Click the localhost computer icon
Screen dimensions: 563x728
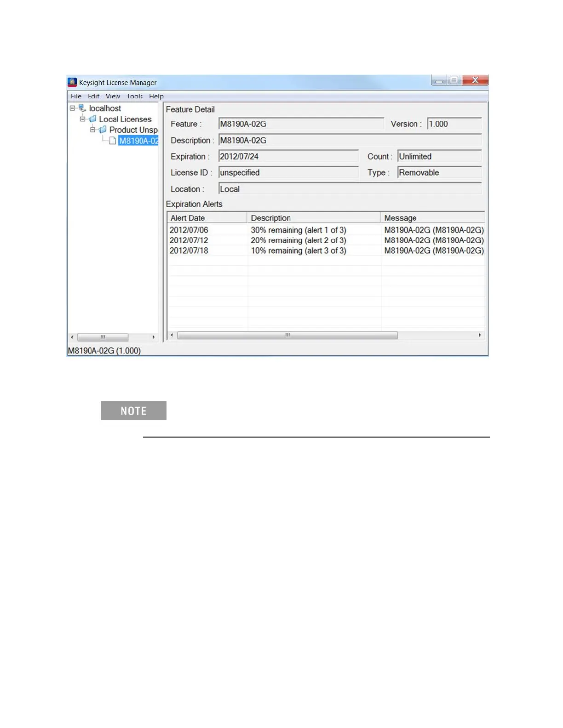[82, 108]
